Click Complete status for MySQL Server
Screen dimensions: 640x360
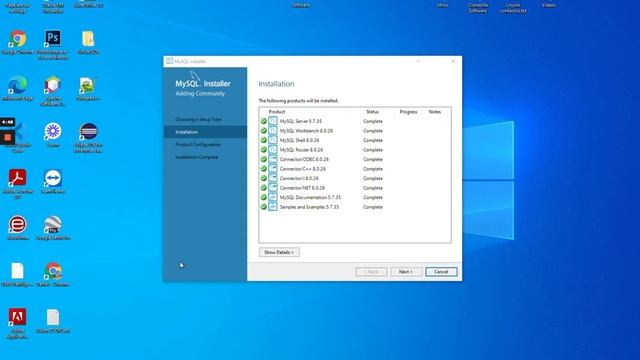pos(373,121)
